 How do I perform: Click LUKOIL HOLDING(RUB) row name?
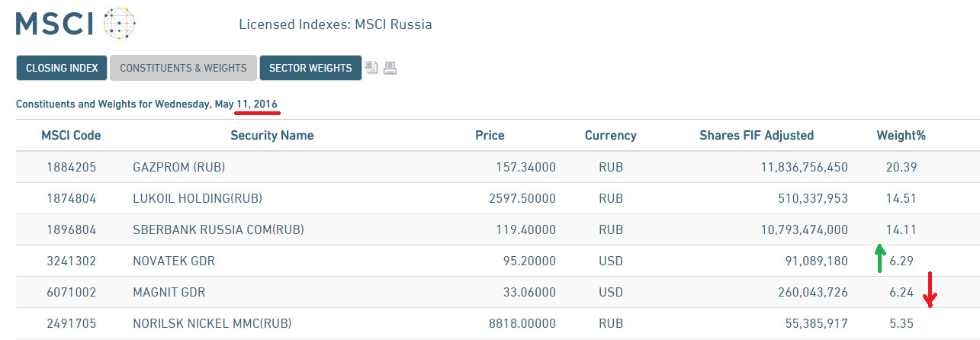[198, 198]
